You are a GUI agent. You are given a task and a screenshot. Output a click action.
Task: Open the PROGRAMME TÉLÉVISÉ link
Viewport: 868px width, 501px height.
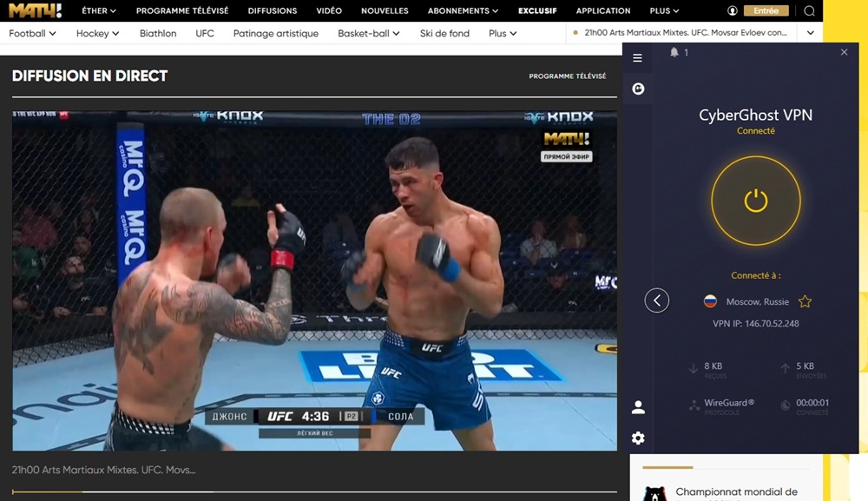181,10
